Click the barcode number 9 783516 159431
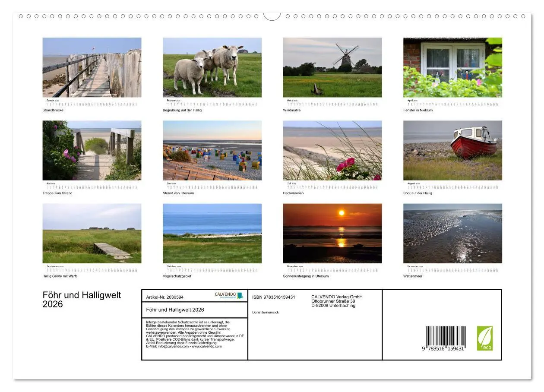 coord(443,348)
